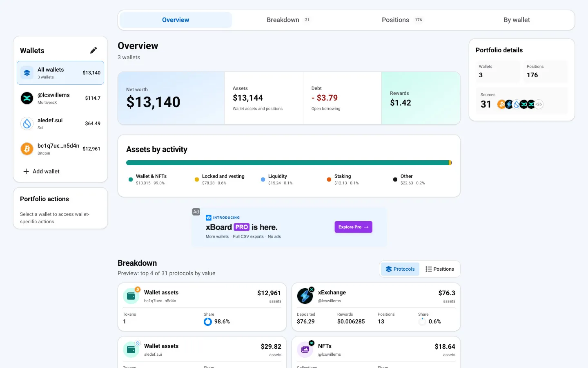Click the Sui droplet icon for aledef.sui
The image size is (588, 368).
point(27,123)
